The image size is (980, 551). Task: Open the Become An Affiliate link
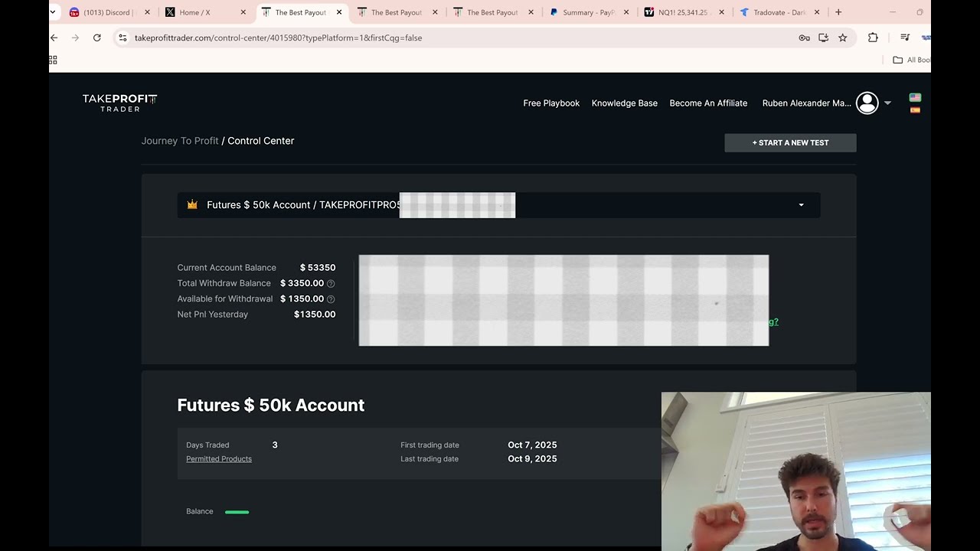[708, 103]
